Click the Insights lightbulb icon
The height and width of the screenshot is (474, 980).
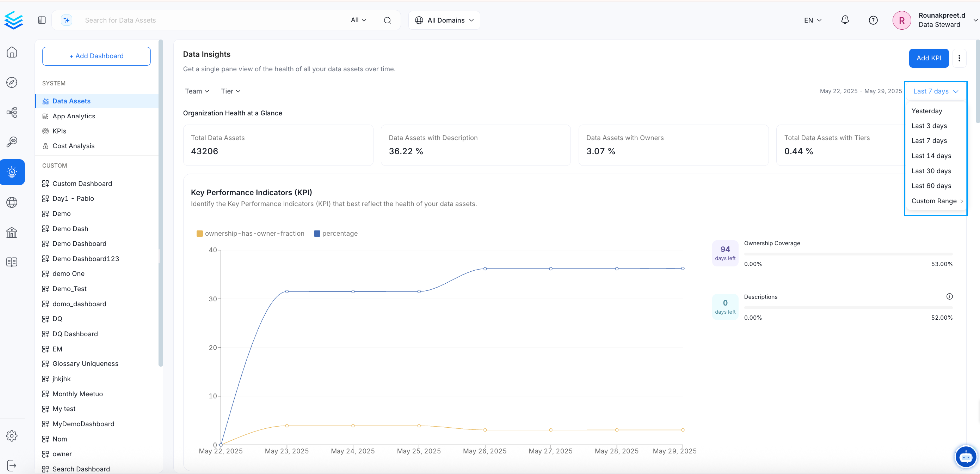pos(12,172)
